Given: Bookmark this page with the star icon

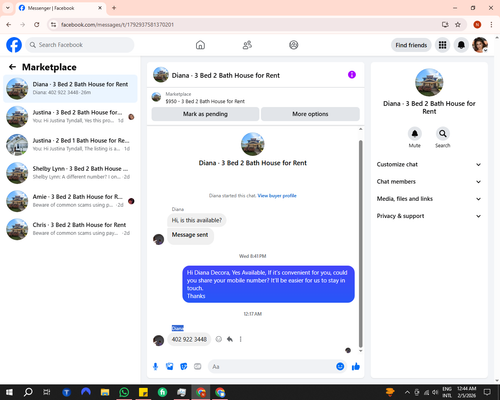Looking at the screenshot, I should point(458,24).
